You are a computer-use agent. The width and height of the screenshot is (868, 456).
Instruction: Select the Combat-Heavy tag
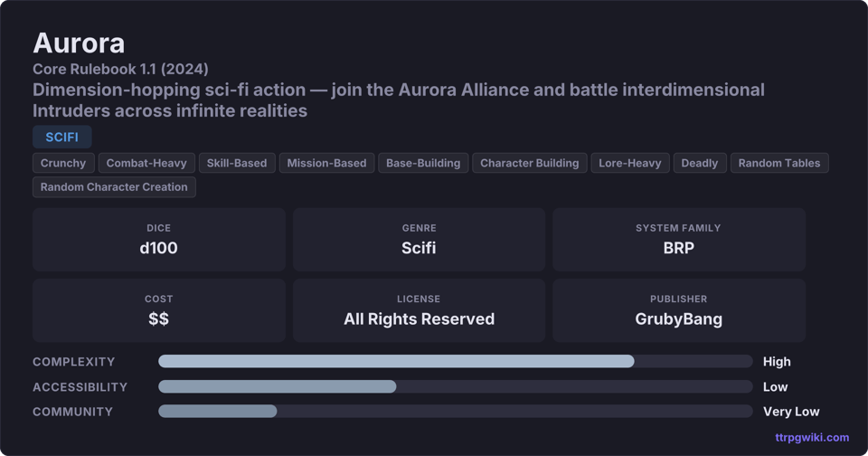click(146, 163)
